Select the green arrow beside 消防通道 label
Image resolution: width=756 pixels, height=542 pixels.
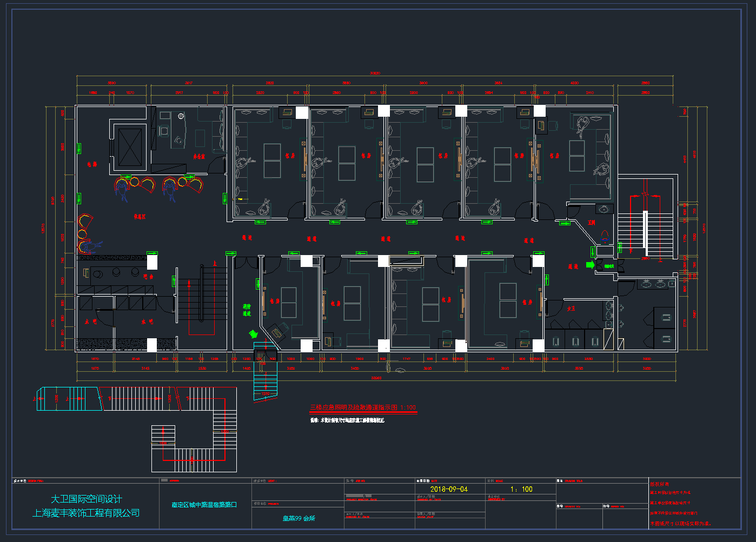pyautogui.click(x=253, y=334)
